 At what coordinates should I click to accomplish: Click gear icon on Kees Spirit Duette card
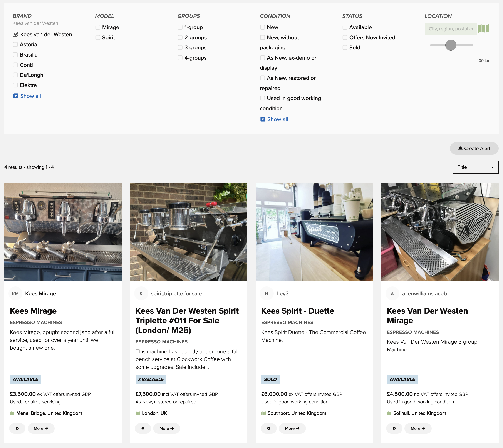pyautogui.click(x=268, y=428)
